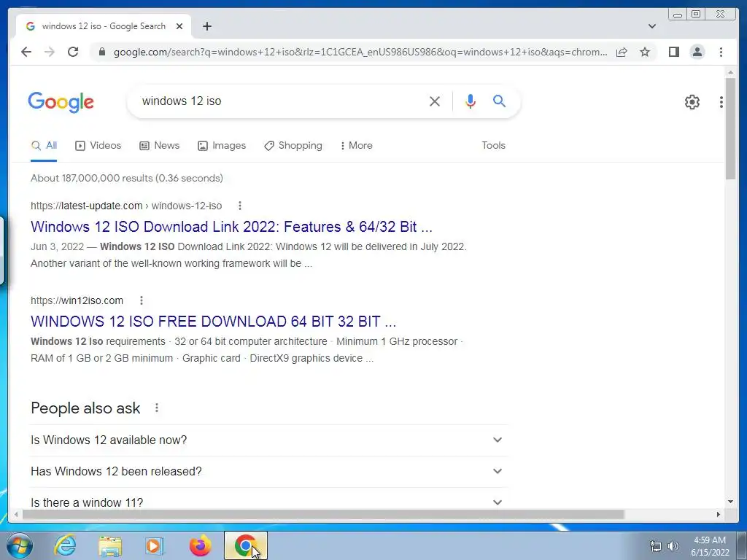Viewport: 747px width, 560px height.
Task: Click the https://win12iso.com URL
Action: 77,300
